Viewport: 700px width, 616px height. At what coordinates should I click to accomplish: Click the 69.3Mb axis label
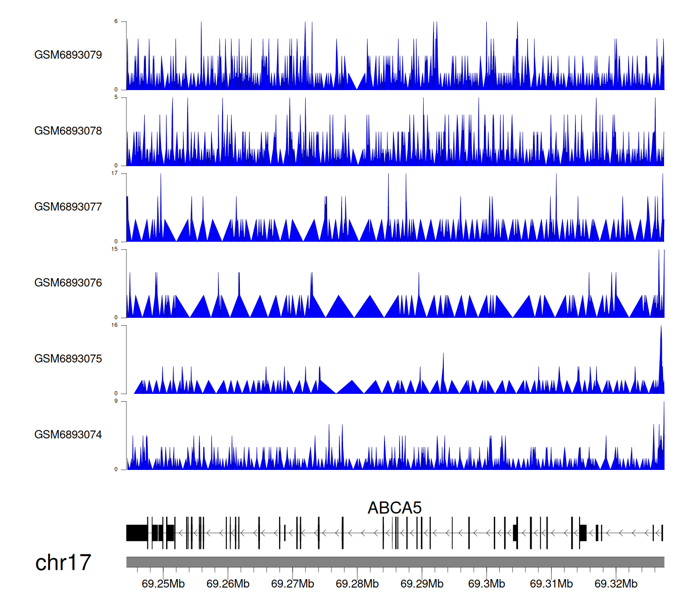click(486, 584)
